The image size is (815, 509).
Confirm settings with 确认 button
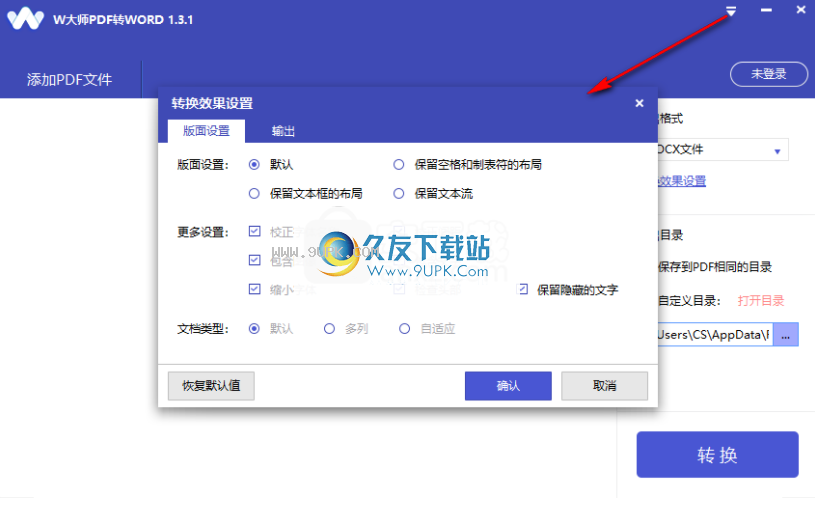(x=508, y=386)
